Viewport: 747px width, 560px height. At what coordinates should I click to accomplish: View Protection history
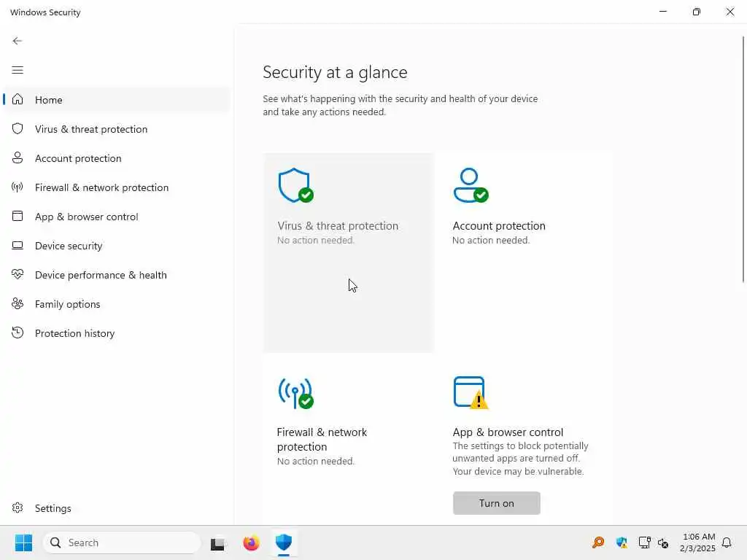coord(117,333)
